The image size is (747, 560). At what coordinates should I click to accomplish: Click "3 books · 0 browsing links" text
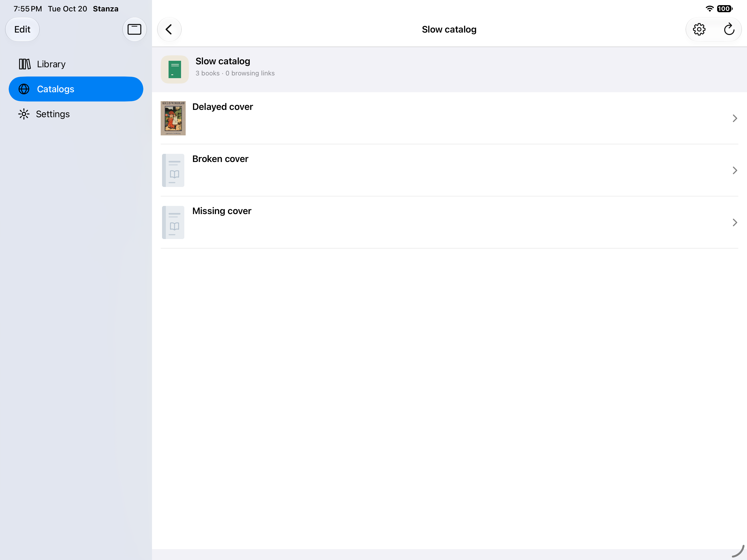click(235, 73)
